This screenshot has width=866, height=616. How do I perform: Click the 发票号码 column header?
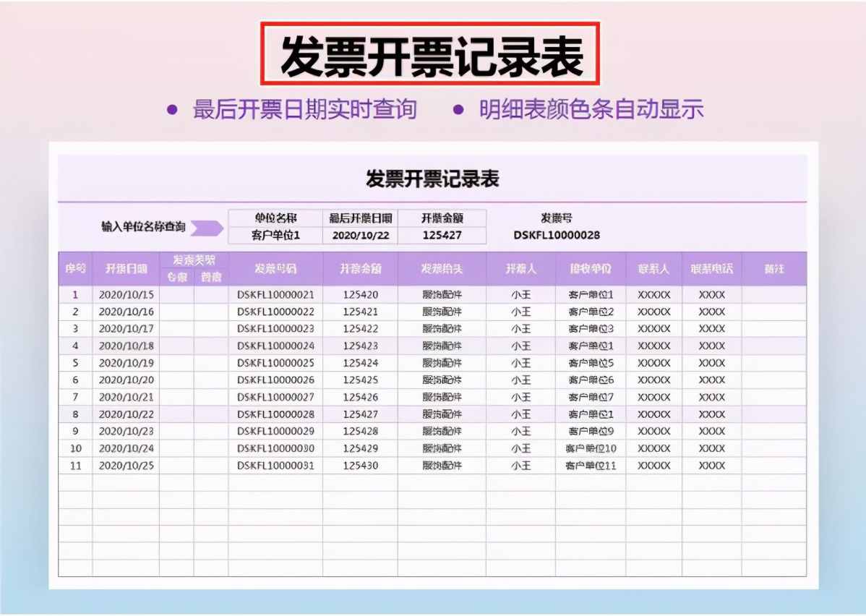tap(275, 269)
